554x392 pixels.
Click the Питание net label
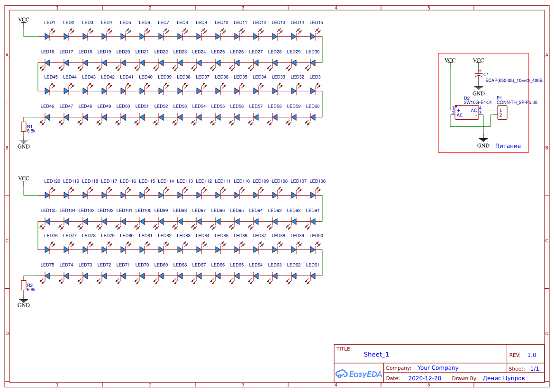508,146
